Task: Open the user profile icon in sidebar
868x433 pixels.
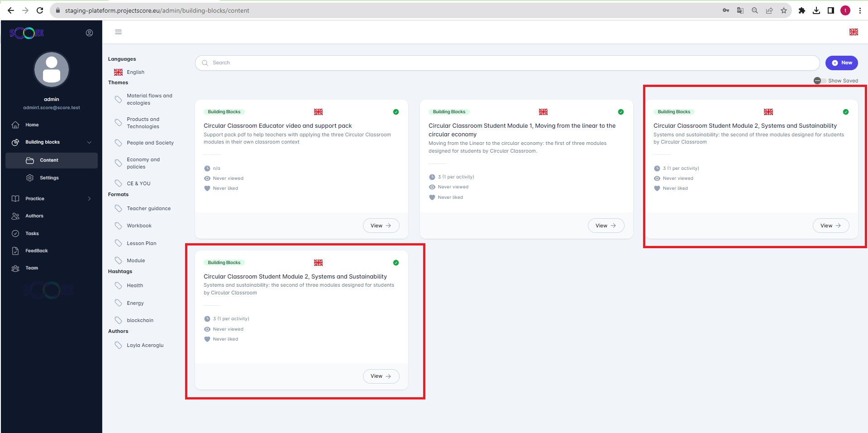Action: click(x=89, y=33)
